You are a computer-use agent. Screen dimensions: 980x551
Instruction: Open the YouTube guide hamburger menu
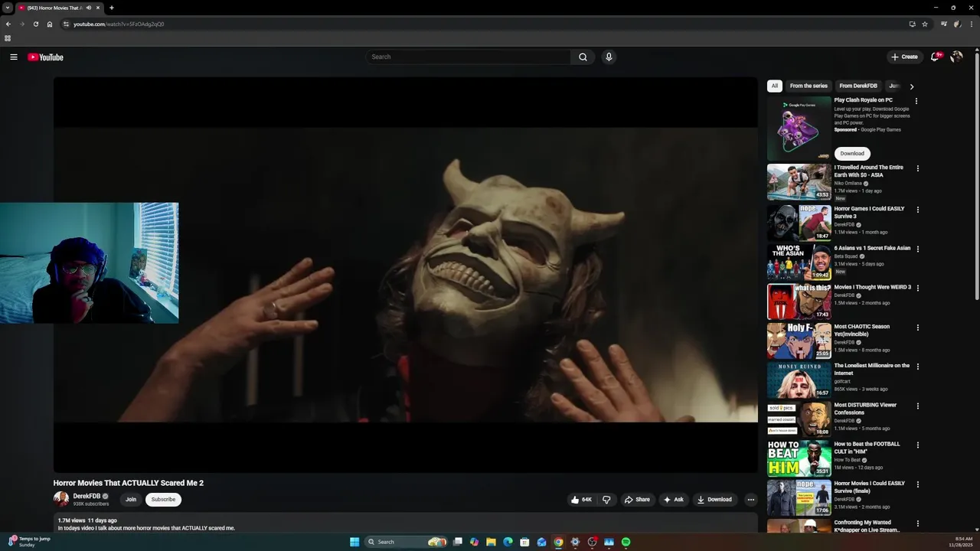[14, 57]
